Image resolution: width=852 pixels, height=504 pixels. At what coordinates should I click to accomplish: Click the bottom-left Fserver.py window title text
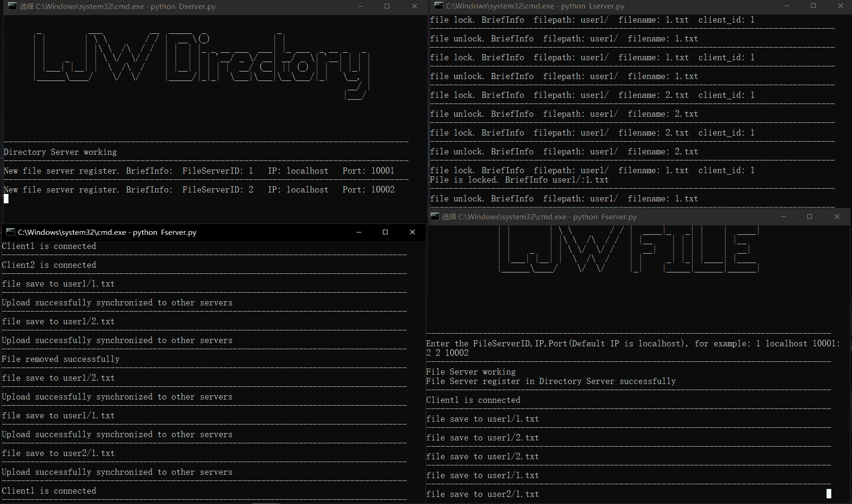click(107, 232)
